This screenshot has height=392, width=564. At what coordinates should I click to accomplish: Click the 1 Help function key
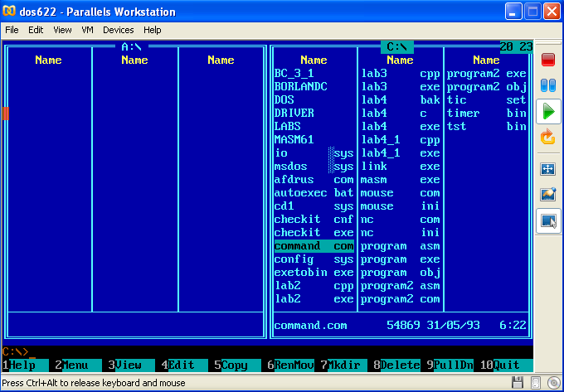[x=25, y=365]
